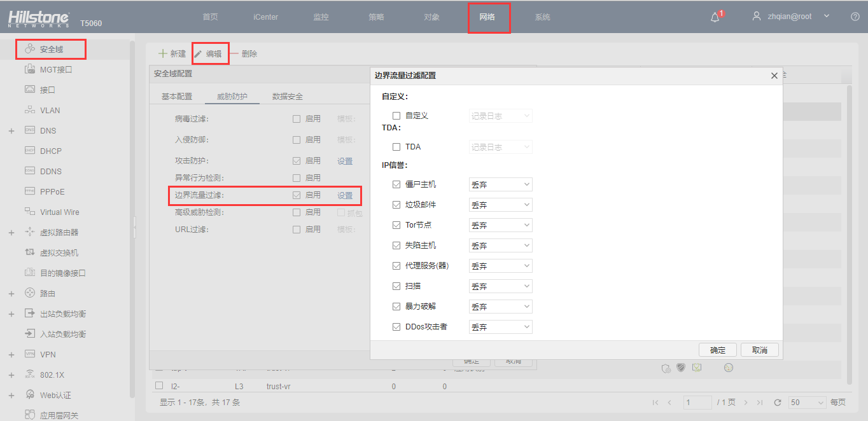Go to the previous page arrow
This screenshot has height=421, width=868.
click(669, 403)
